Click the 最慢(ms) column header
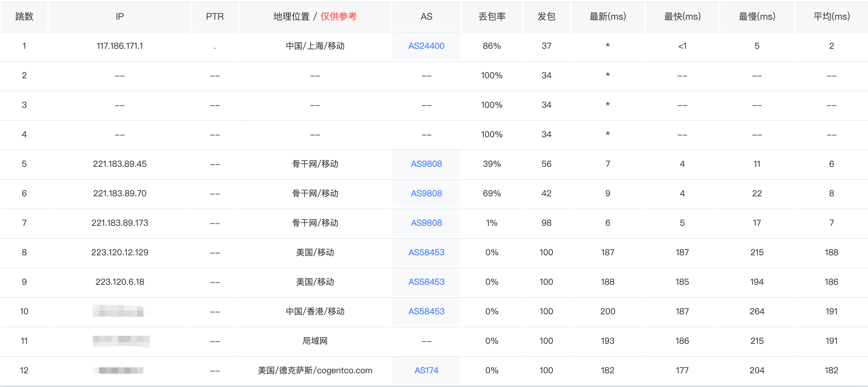Image resolution: width=868 pixels, height=387 pixels. (x=757, y=17)
